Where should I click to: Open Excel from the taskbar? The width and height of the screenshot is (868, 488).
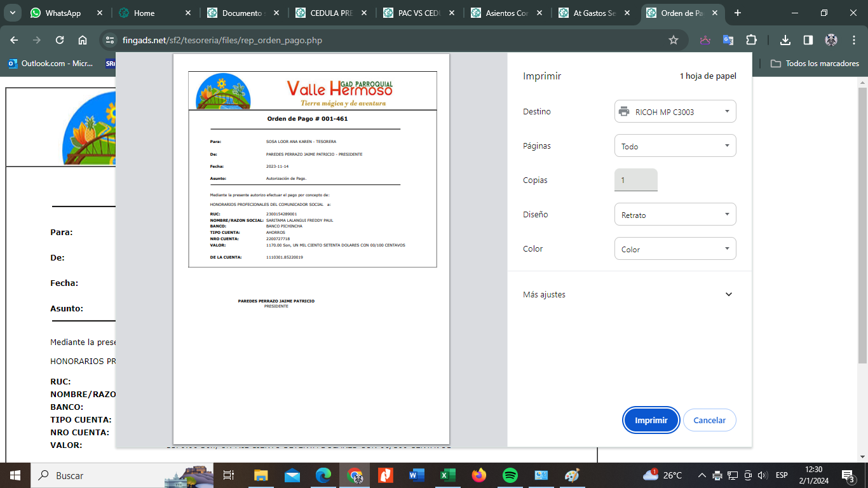[x=448, y=475]
